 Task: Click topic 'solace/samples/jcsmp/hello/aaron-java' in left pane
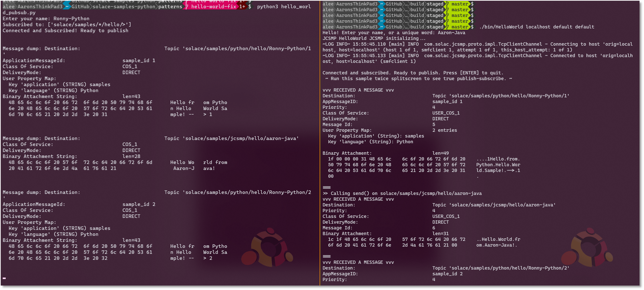coord(240,138)
